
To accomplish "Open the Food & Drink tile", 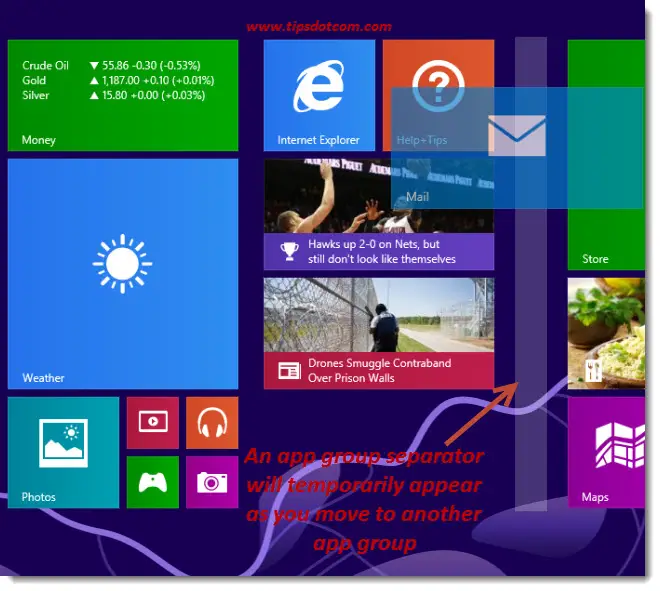I will pyautogui.click(x=606, y=333).
